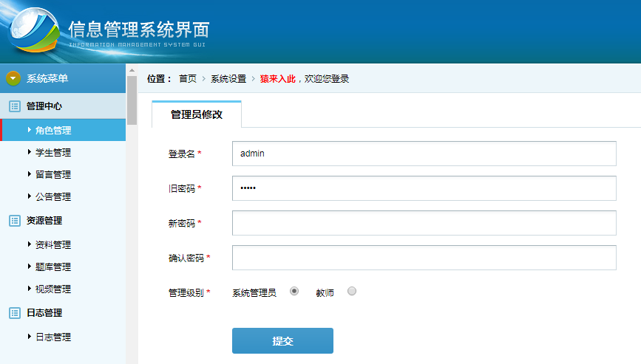Viewport: 641px width, 364px height.
Task: Select the 角色管理 menu item
Action: 64,130
